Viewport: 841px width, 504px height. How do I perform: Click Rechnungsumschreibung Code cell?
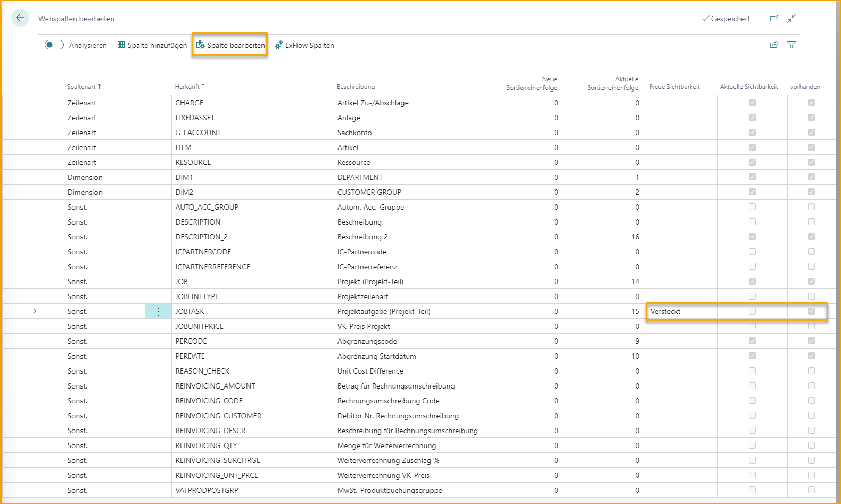click(417, 401)
